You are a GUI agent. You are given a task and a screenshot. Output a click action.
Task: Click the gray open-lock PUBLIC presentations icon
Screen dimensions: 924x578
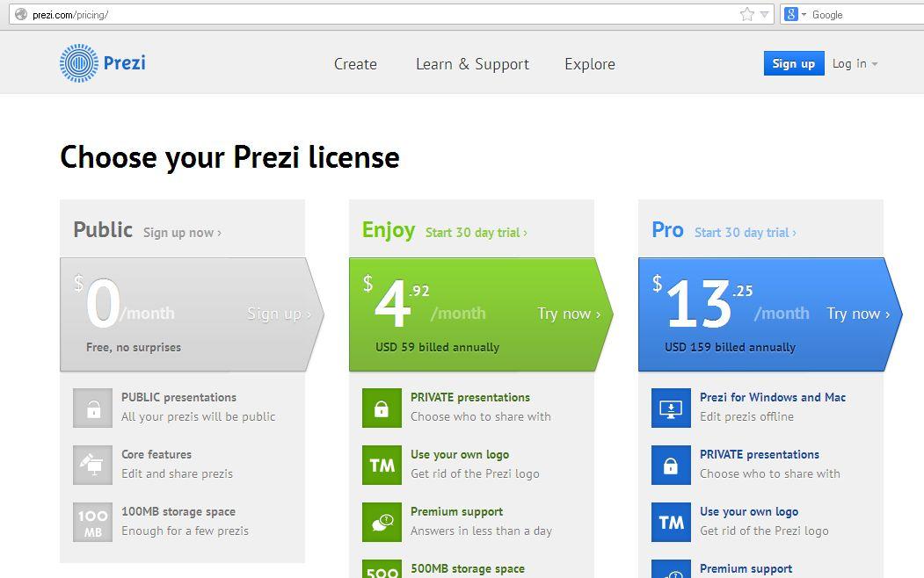tap(92, 408)
